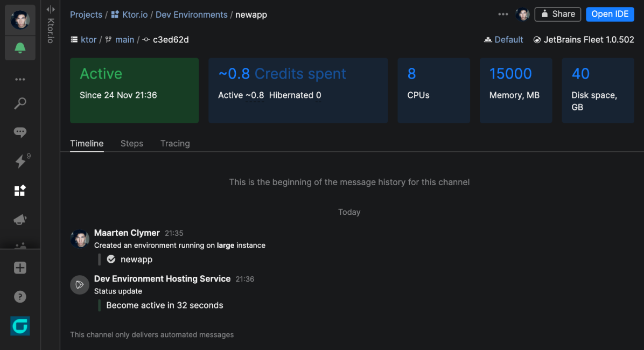Select the Timeline tab

[x=87, y=143]
